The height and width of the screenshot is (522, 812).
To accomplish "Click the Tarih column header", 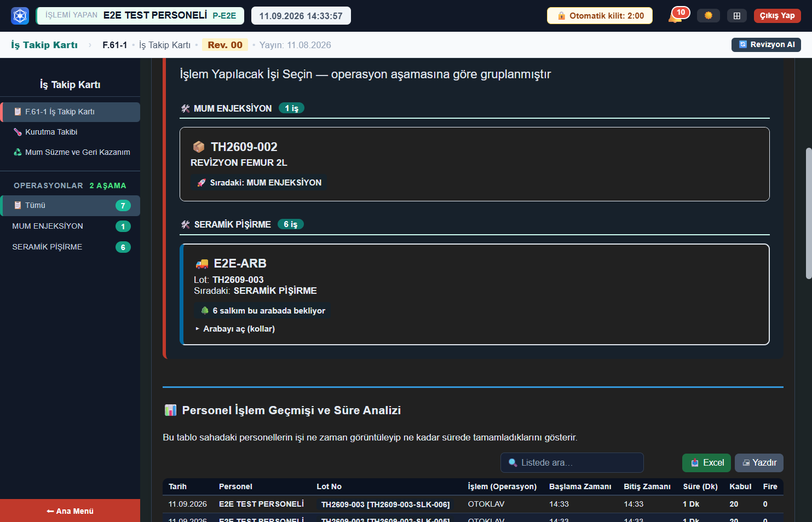I will pyautogui.click(x=177, y=486).
